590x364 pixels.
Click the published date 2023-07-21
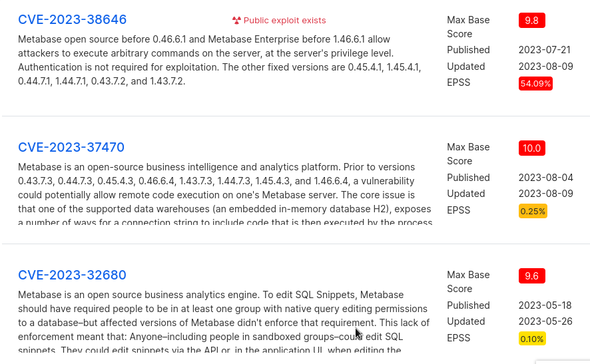pyautogui.click(x=545, y=50)
